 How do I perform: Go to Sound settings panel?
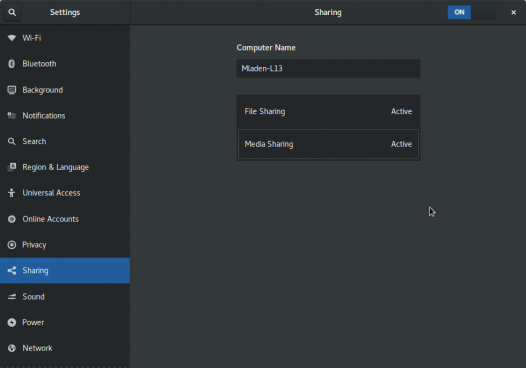(x=65, y=297)
